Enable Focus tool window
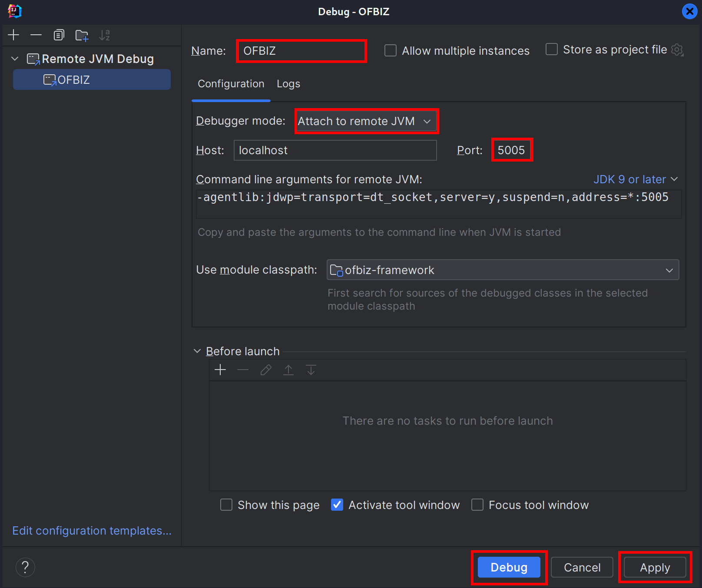 477,505
